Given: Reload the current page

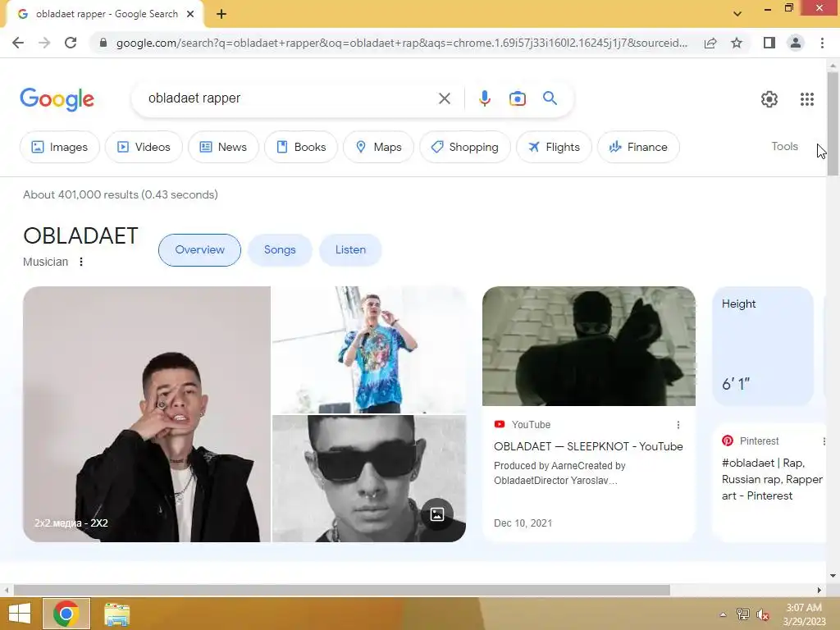Looking at the screenshot, I should (x=71, y=43).
